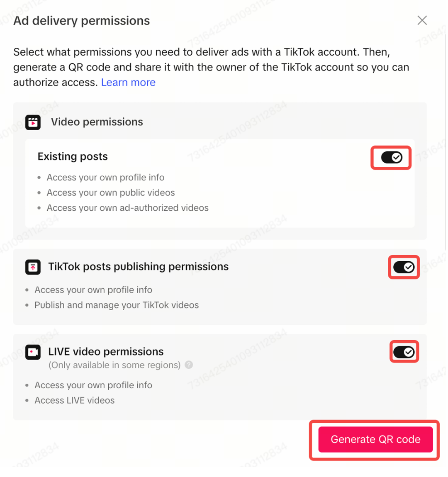Viewport: 448px width, 477px height.
Task: Click the Generate QR code button
Action: pyautogui.click(x=375, y=440)
